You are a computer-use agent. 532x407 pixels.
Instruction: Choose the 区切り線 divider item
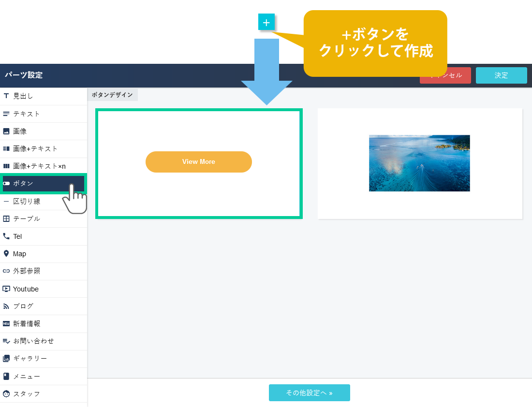pyautogui.click(x=27, y=202)
